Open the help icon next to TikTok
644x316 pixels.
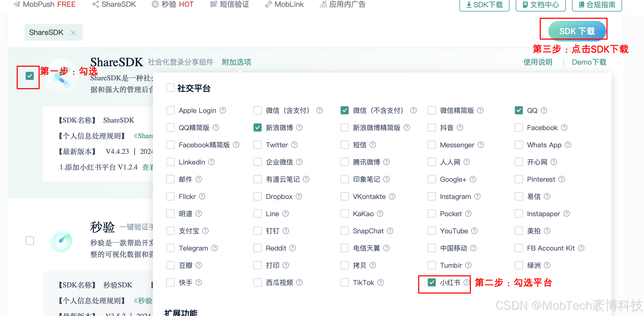tap(381, 282)
